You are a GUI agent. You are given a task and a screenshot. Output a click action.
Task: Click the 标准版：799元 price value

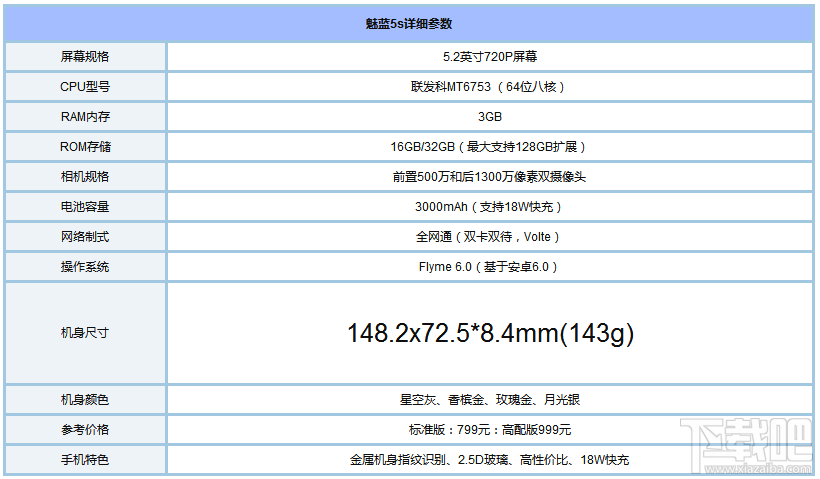pos(490,429)
